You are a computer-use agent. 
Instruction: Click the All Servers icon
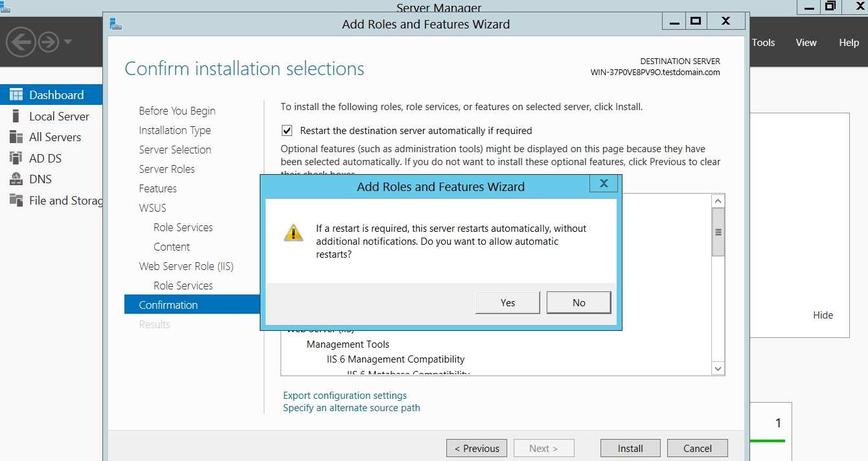16,137
